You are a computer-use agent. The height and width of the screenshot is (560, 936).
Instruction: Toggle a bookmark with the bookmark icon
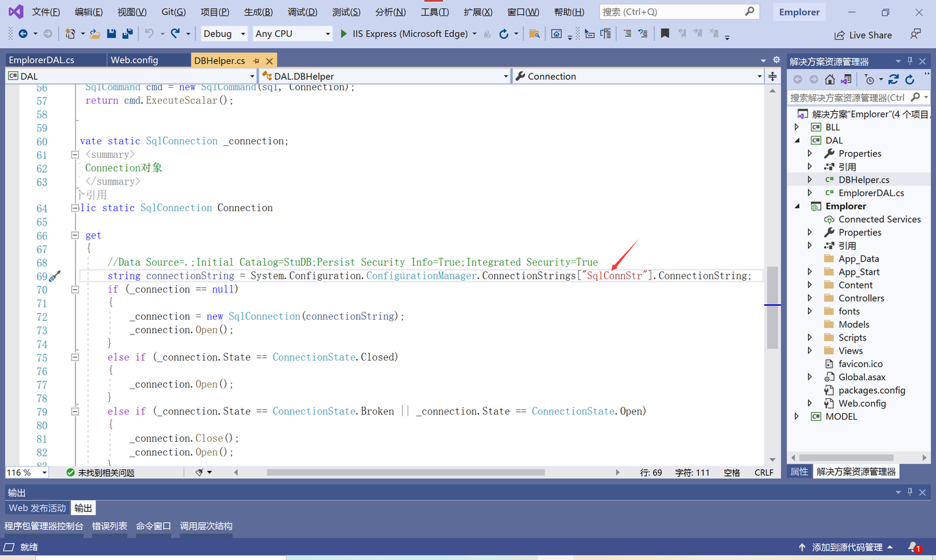coord(665,34)
